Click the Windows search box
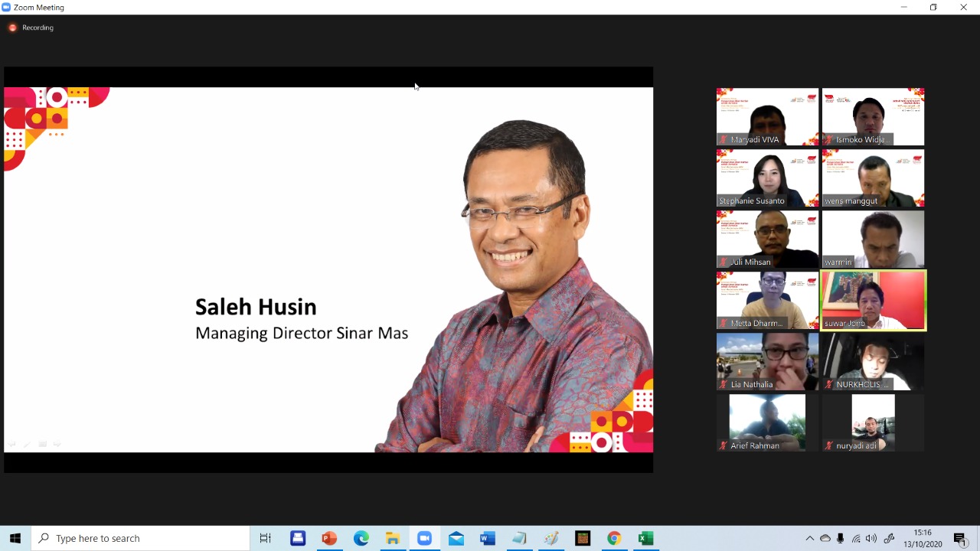Image resolution: width=980 pixels, height=551 pixels. click(x=141, y=539)
